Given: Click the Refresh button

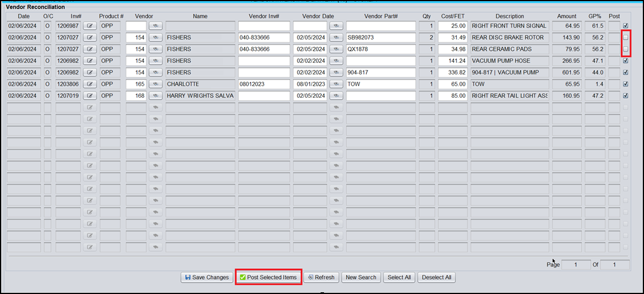Looking at the screenshot, I should coord(321,277).
